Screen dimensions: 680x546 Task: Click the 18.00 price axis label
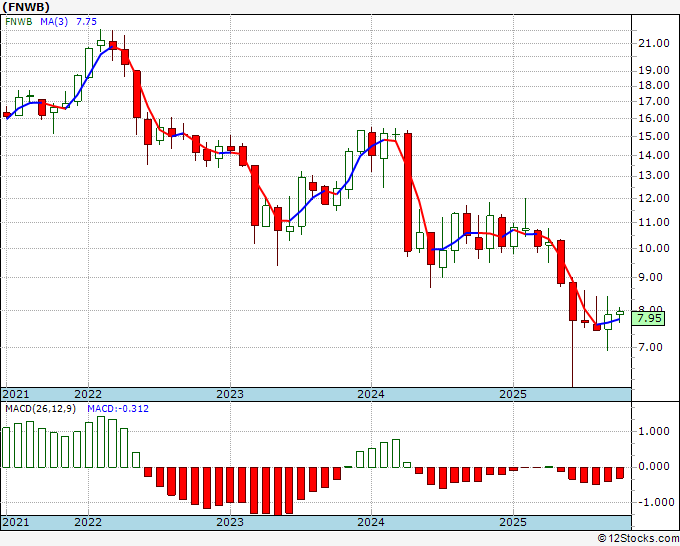coord(654,85)
